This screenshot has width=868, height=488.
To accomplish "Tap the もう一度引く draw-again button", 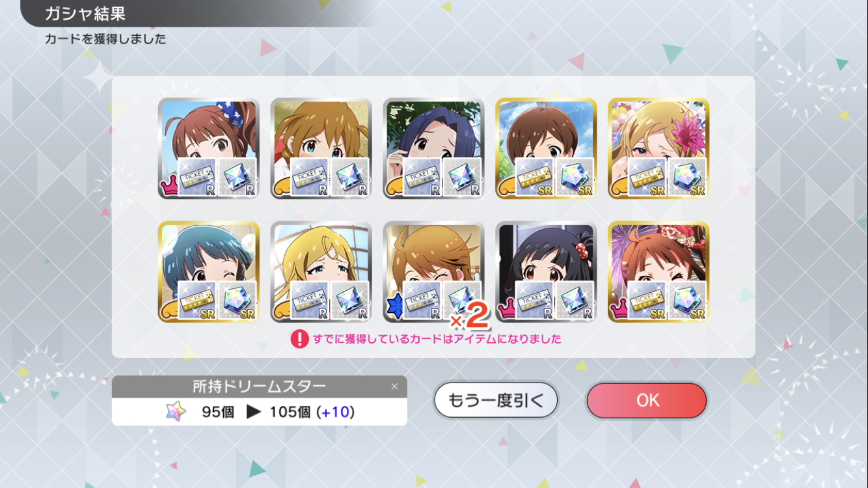I will tap(496, 400).
